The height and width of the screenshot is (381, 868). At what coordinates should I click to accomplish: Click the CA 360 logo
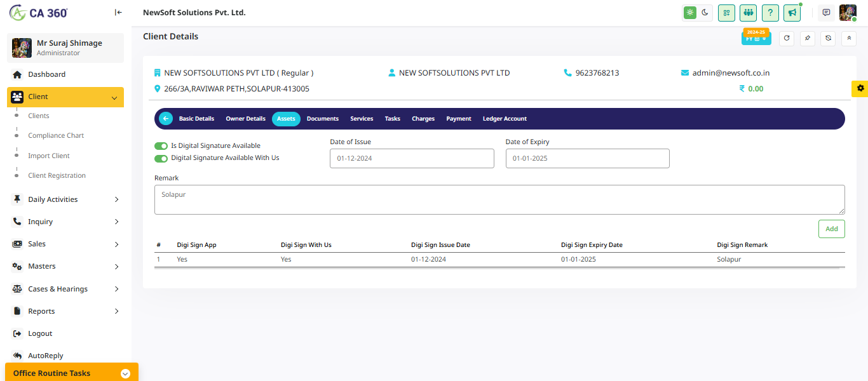(39, 13)
